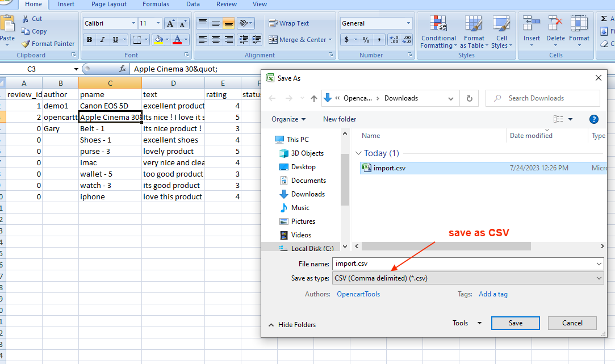Image resolution: width=615 pixels, height=364 pixels.
Task: Toggle Bold formatting
Action: tap(89, 40)
